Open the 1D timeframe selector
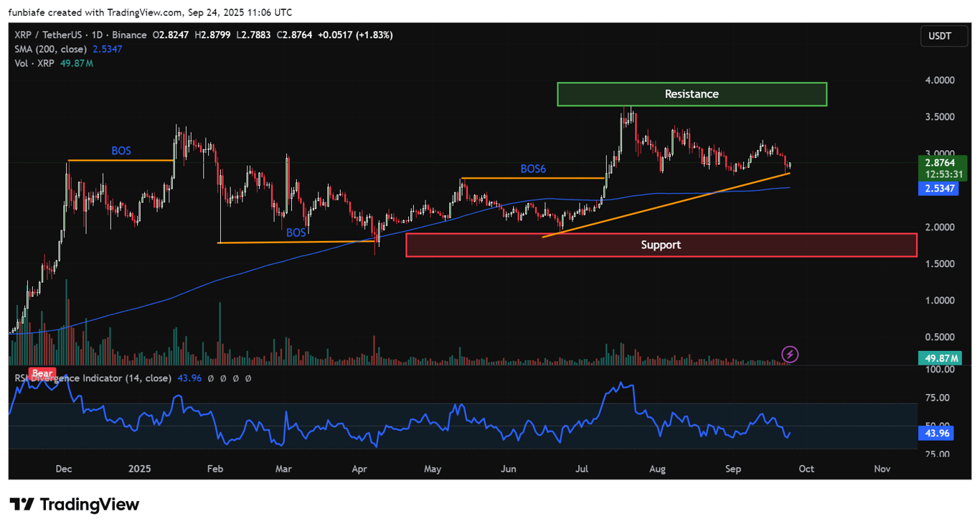The width and height of the screenshot is (980, 529). (x=97, y=34)
